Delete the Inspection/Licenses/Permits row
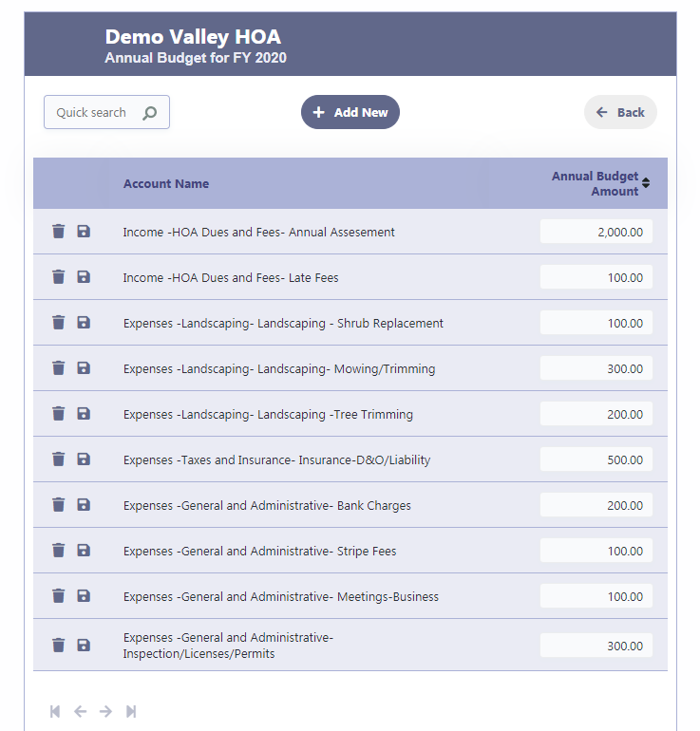Viewport: 700px width, 731px height. [x=58, y=646]
